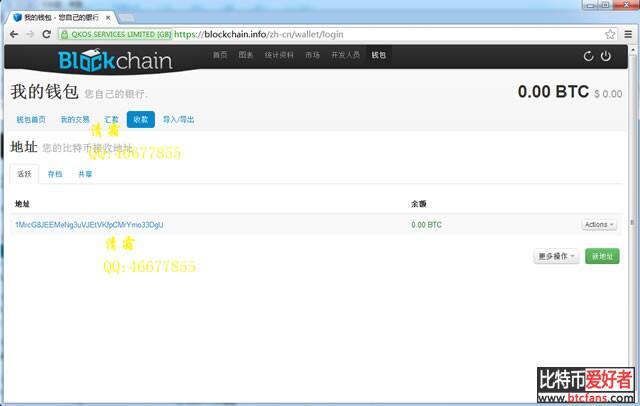
Task: Switch to the 存档 address tab
Action: pos(55,174)
